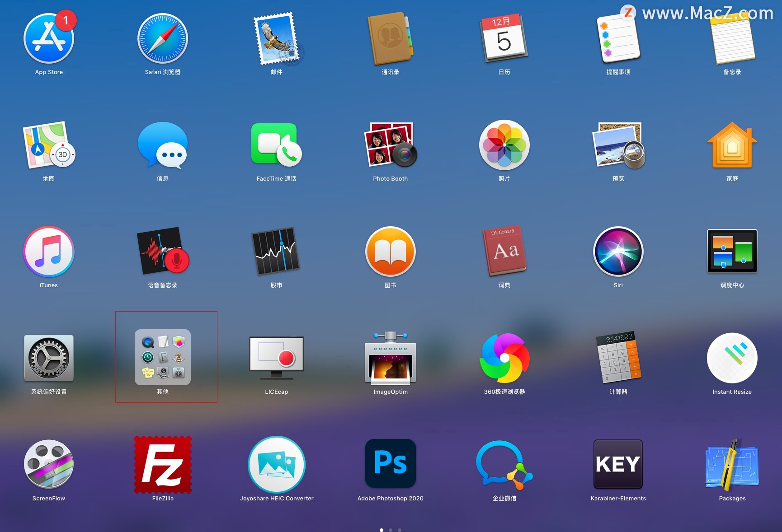Open 图书 books app
Screen dimensions: 782x532
point(391,252)
